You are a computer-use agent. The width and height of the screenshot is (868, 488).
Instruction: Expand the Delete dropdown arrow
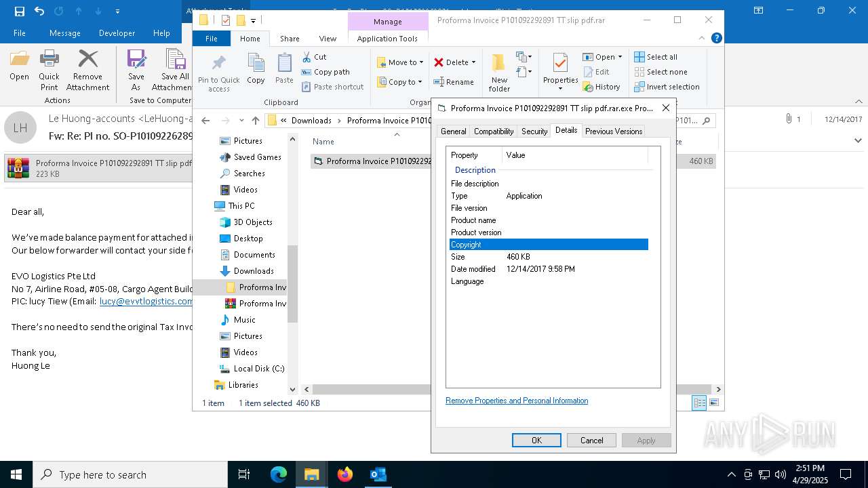pos(473,62)
